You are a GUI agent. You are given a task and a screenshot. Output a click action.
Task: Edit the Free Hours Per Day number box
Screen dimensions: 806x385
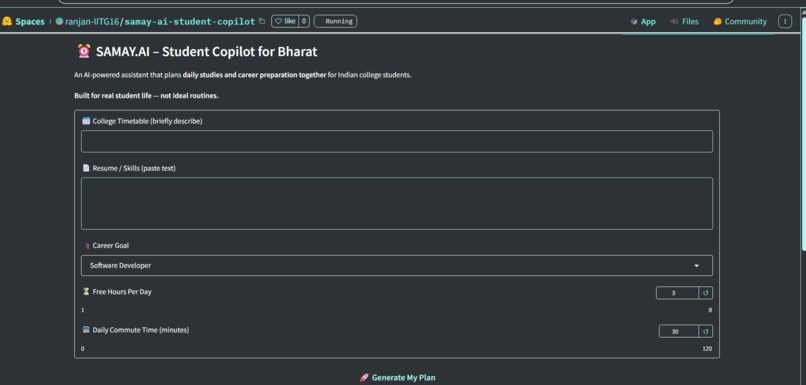(x=677, y=293)
